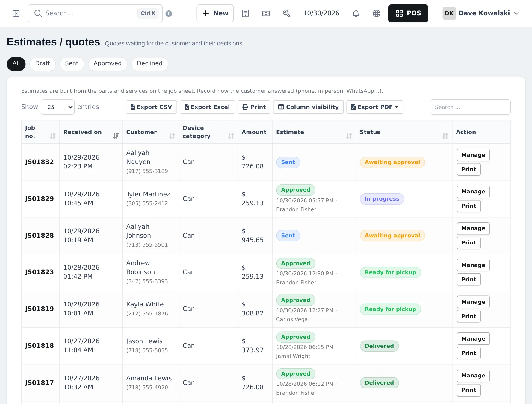
Task: Sort by Device category column
Action: tap(208, 132)
